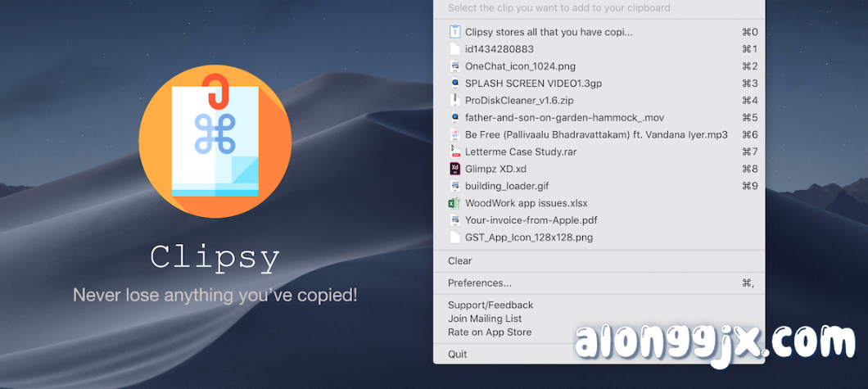Click the blank file icon beside id1434280883

[454, 49]
